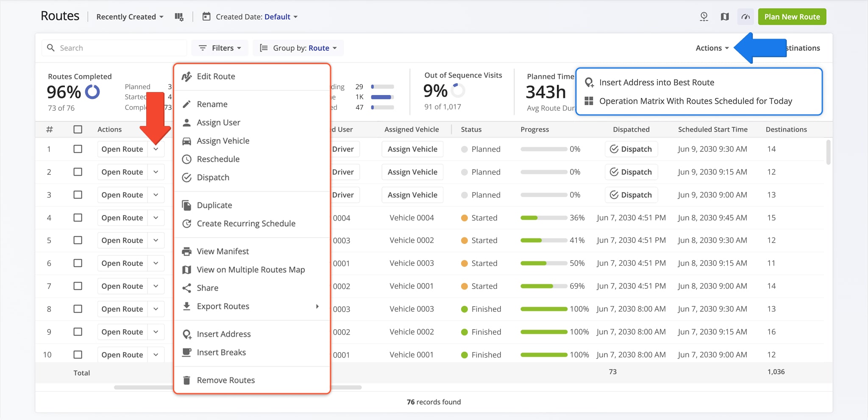The height and width of the screenshot is (420, 868).
Task: Click the Assign User person icon
Action: click(x=186, y=123)
